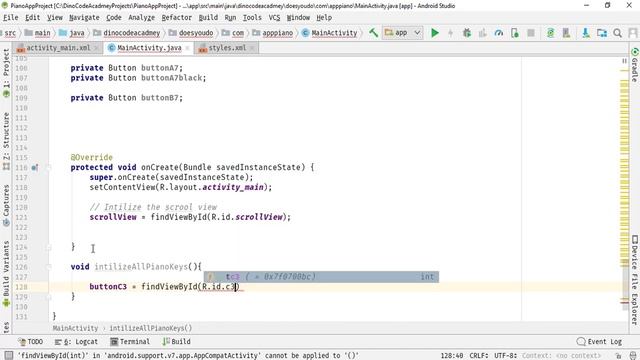Open the Structure tool window sidebar

click(6, 141)
